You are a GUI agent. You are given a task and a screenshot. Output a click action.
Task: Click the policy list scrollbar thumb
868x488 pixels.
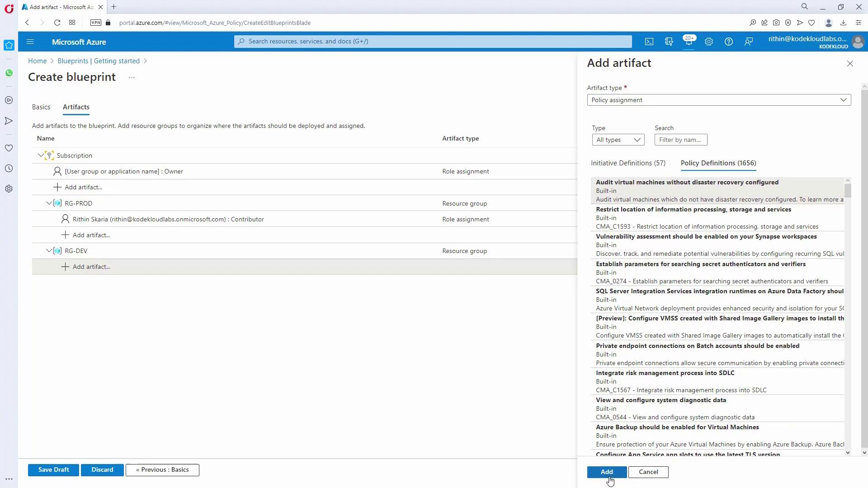tap(848, 190)
